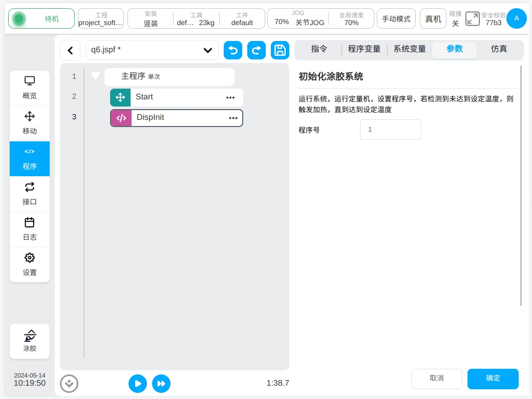
Task: Click the redo arrow icon
Action: [x=257, y=50]
